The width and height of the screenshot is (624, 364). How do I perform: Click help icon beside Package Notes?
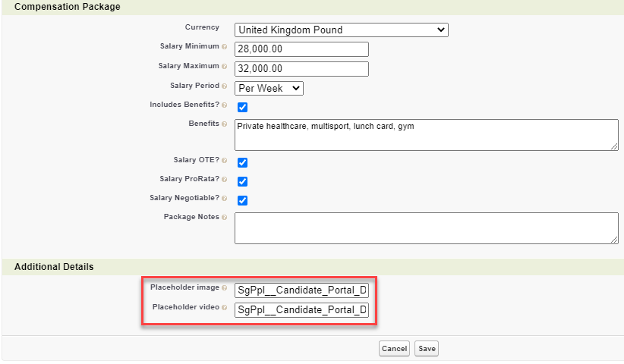225,218
